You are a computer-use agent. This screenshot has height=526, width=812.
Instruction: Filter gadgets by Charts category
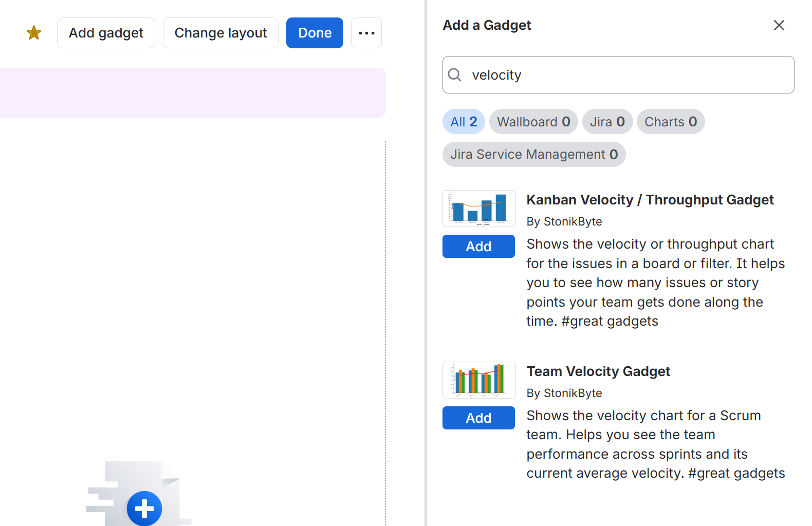pyautogui.click(x=671, y=122)
